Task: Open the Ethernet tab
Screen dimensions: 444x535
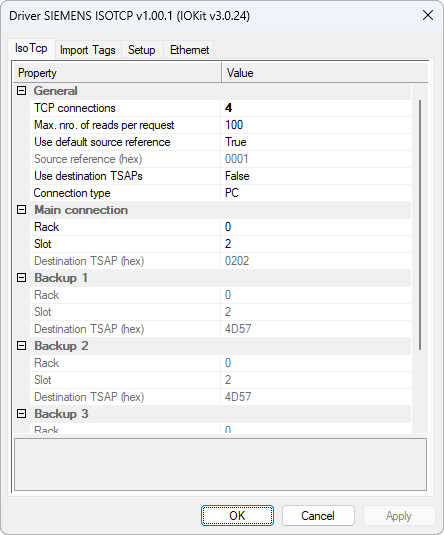Action: (189, 50)
